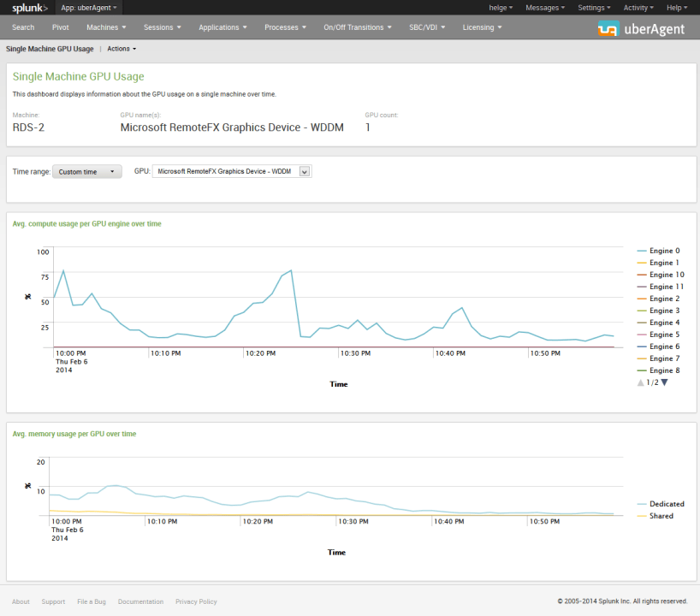The image size is (700, 616).
Task: Toggle Engine 2 series in legend
Action: 658,299
